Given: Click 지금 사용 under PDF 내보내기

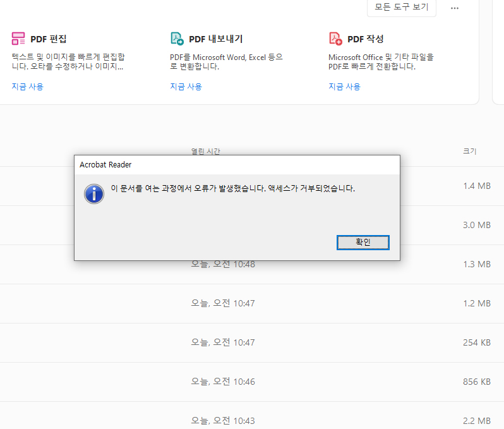Looking at the screenshot, I should click(186, 87).
